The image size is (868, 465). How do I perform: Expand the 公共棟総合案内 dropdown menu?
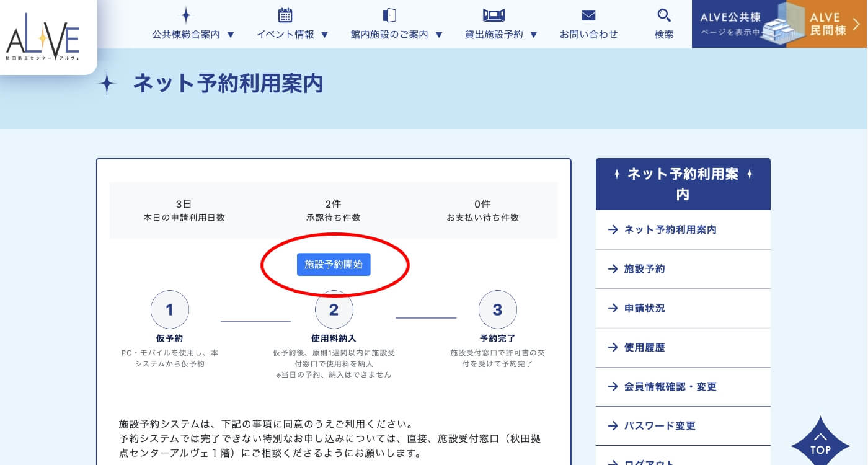click(x=193, y=35)
